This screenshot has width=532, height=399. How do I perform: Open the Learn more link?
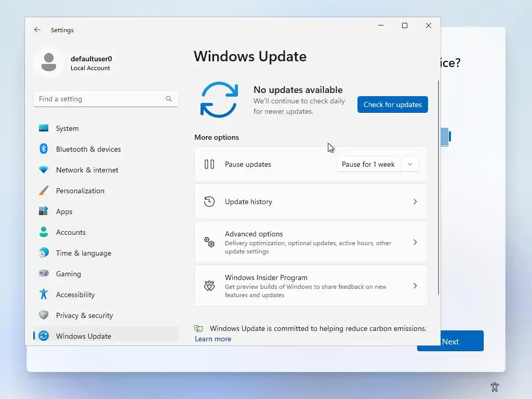tap(212, 339)
